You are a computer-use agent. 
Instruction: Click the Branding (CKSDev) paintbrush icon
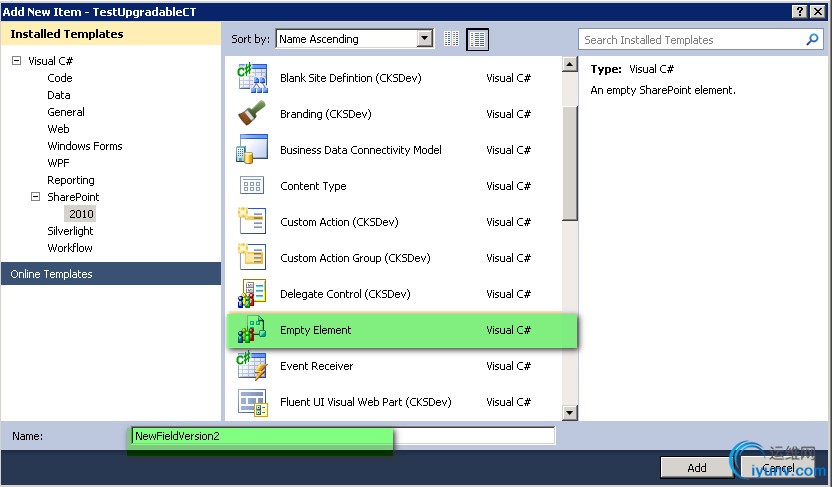point(252,114)
